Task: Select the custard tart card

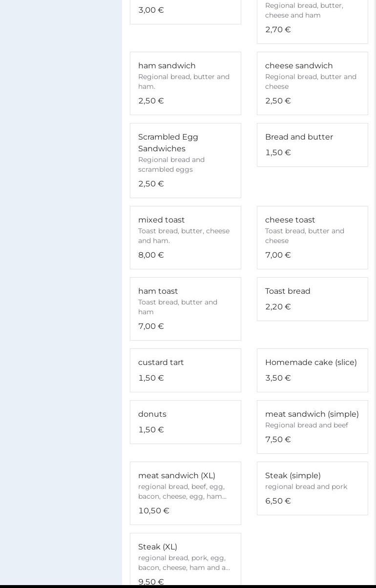Action: coord(185,370)
